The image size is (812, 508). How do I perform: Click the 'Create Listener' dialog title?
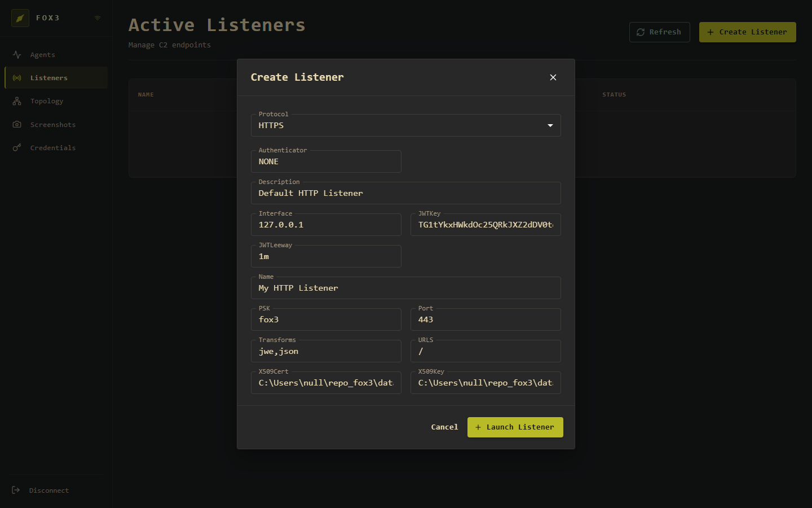[297, 77]
